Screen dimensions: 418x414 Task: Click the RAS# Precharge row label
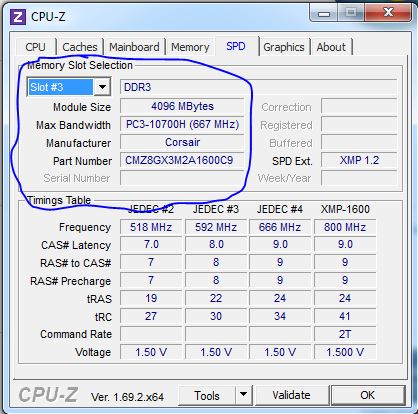pos(70,281)
